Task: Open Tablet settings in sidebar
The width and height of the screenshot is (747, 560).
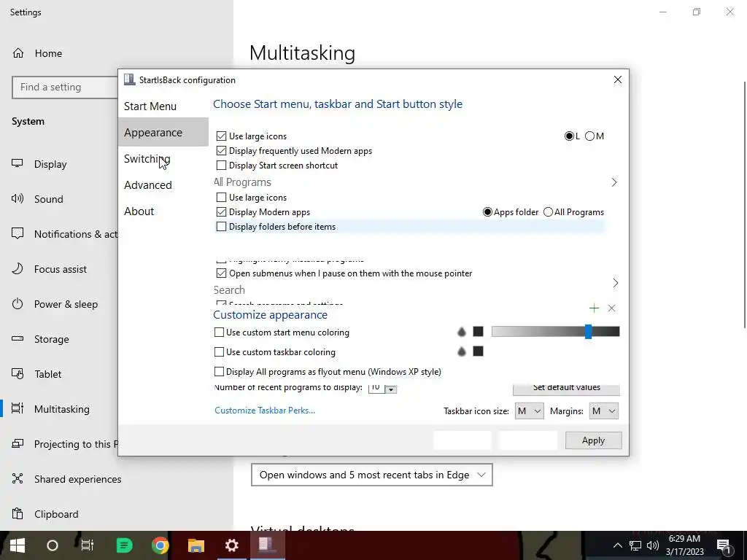Action: click(x=47, y=374)
